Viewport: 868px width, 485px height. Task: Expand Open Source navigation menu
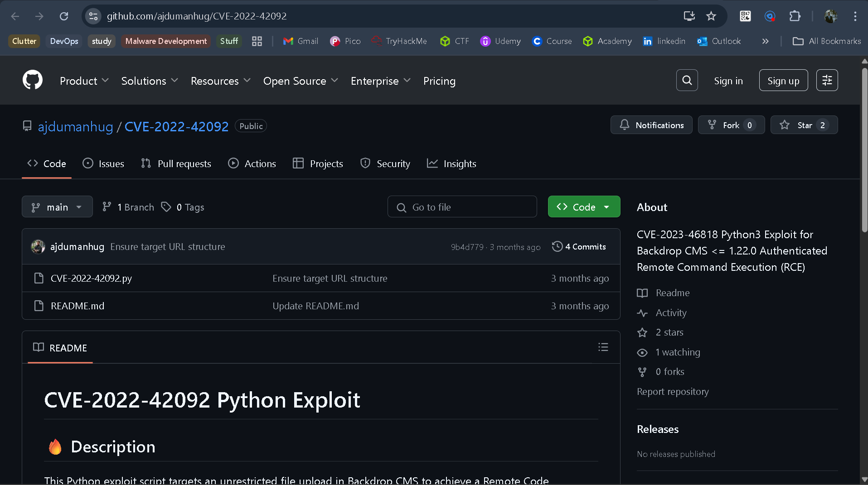click(301, 81)
